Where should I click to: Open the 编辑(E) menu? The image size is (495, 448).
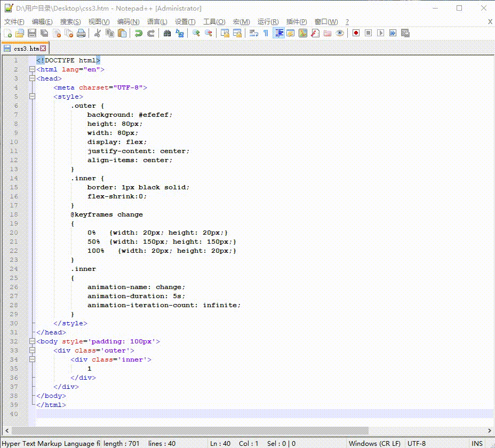42,22
